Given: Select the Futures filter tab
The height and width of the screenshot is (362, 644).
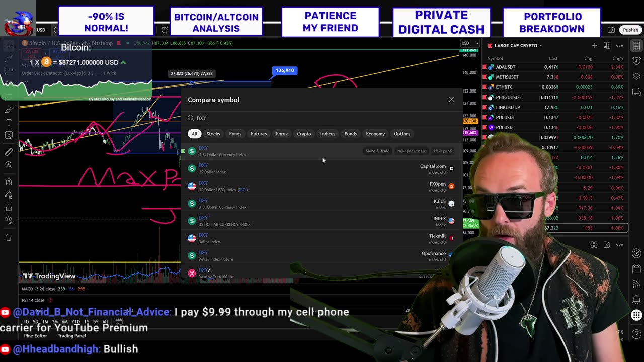Looking at the screenshot, I should pos(259,134).
